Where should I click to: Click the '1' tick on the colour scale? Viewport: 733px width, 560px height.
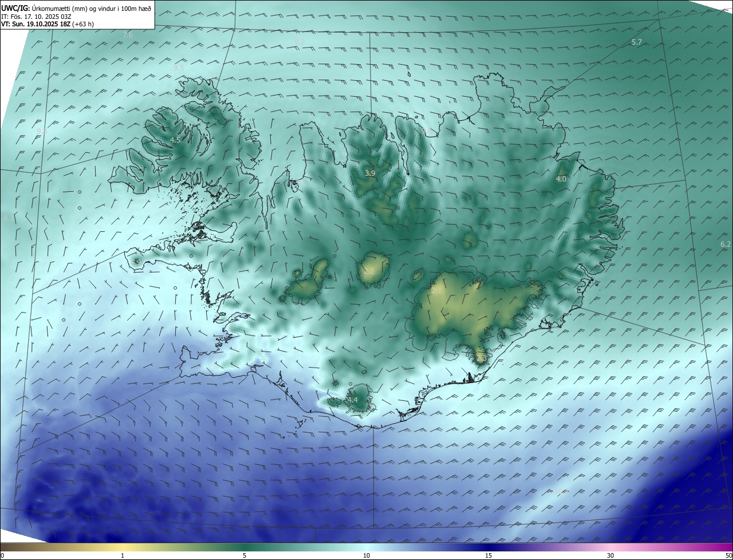(123, 555)
